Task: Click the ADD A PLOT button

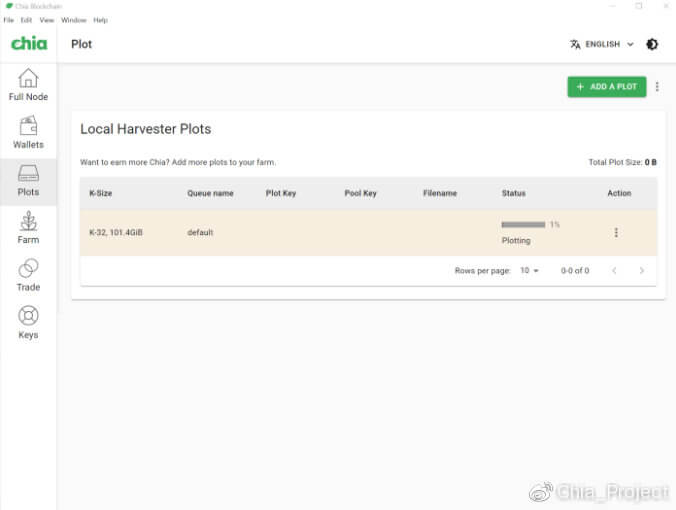Action: pos(607,87)
